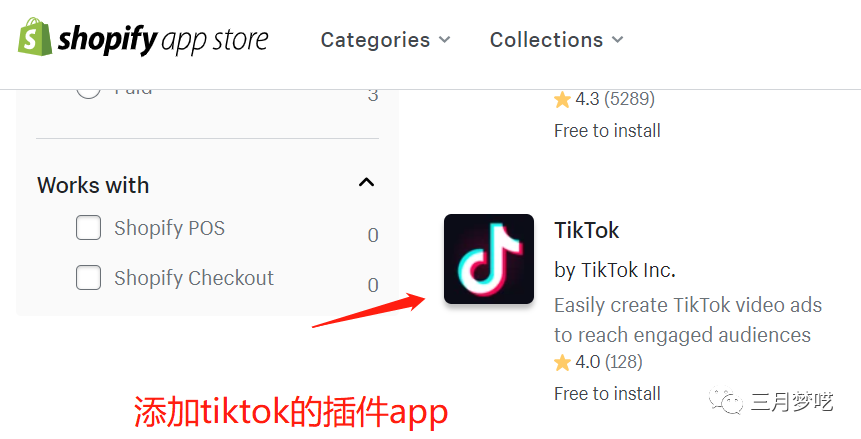The image size is (861, 439).
Task: Click the Shopify app store wordmark
Action: [x=163, y=40]
